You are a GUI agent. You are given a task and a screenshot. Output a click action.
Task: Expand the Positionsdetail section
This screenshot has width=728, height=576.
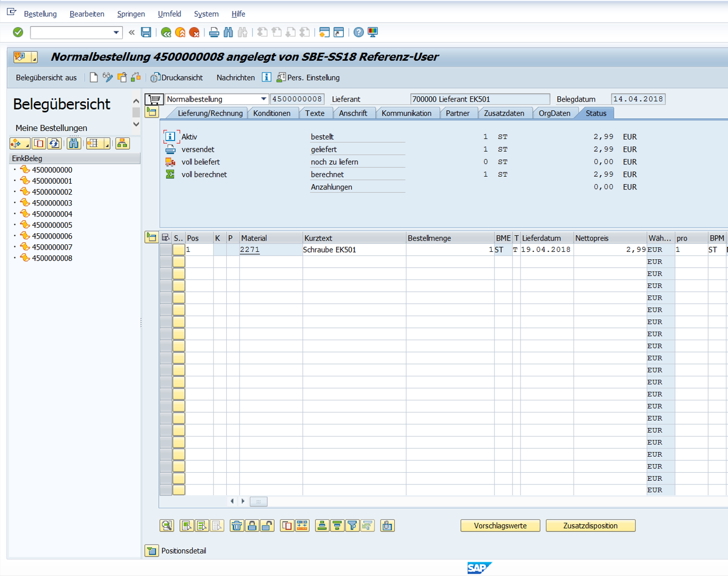coord(152,550)
